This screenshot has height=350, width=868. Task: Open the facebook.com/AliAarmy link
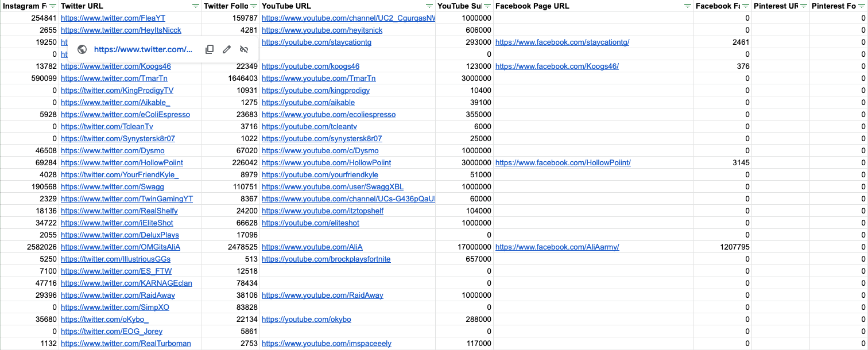557,247
